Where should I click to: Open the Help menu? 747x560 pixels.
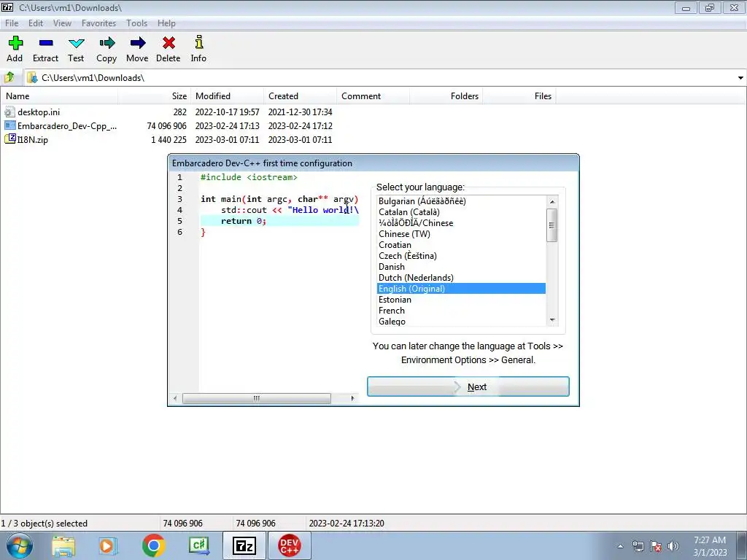click(x=166, y=23)
